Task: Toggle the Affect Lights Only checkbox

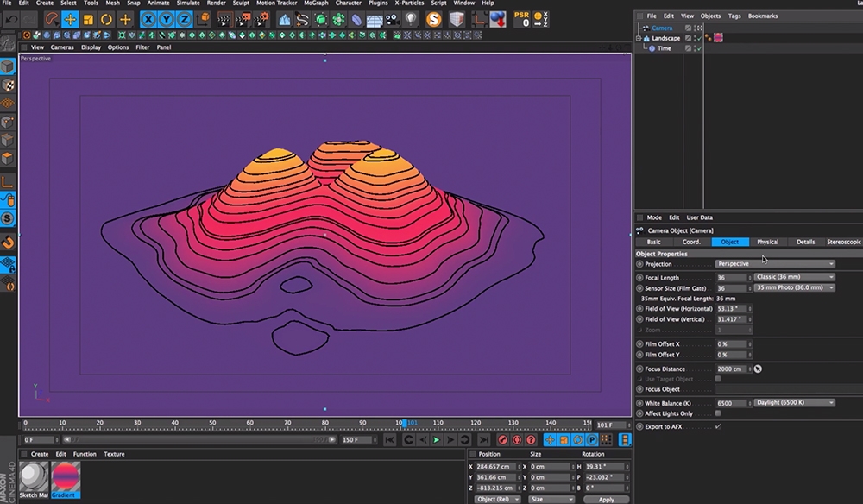Action: pyautogui.click(x=717, y=412)
